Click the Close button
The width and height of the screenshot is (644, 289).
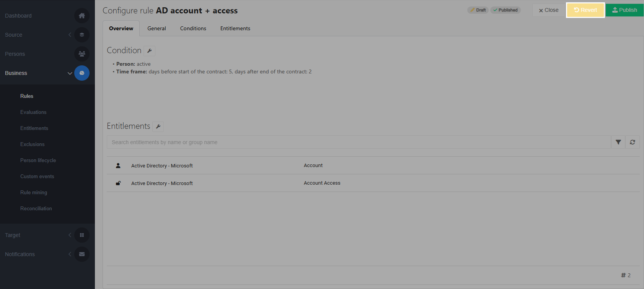tap(549, 10)
